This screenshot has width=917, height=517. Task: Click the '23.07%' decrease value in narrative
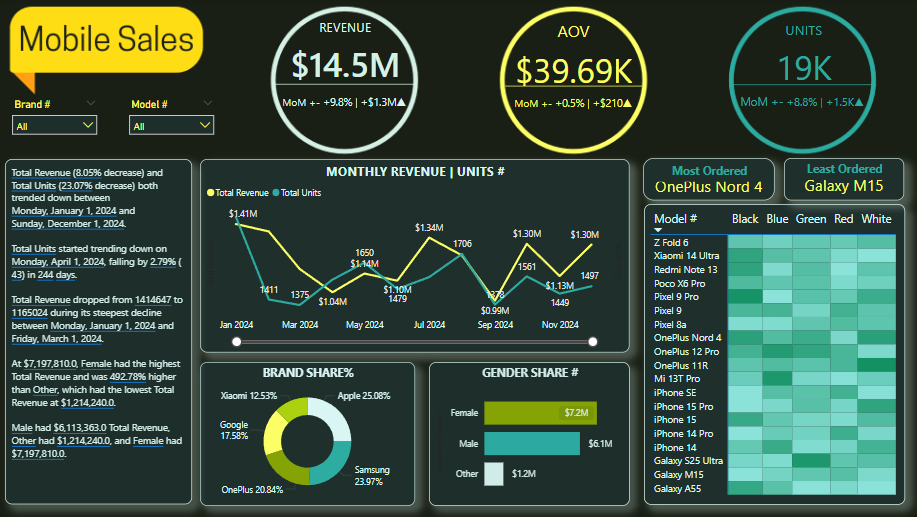(75, 185)
